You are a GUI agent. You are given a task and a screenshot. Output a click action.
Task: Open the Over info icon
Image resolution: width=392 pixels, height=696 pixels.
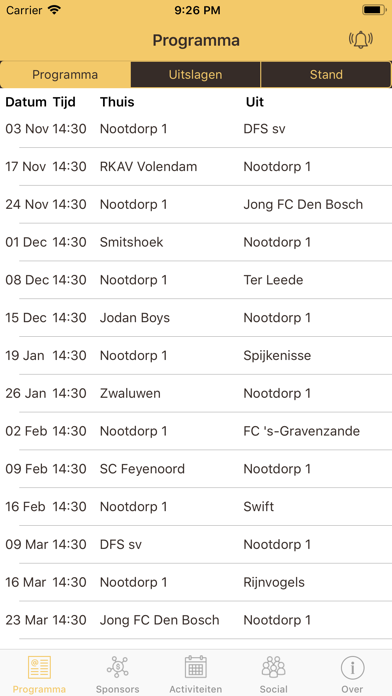coord(352,667)
